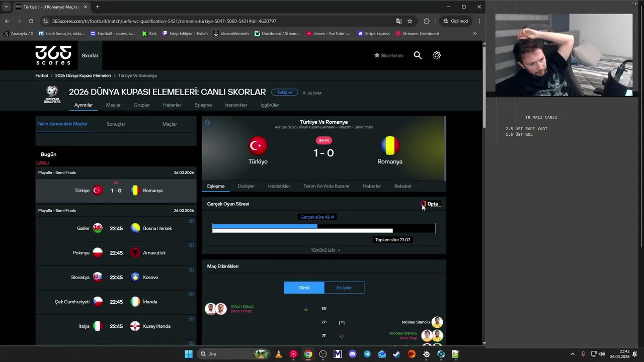
Task: Click the Futbol breadcrumb link
Action: click(x=42, y=75)
